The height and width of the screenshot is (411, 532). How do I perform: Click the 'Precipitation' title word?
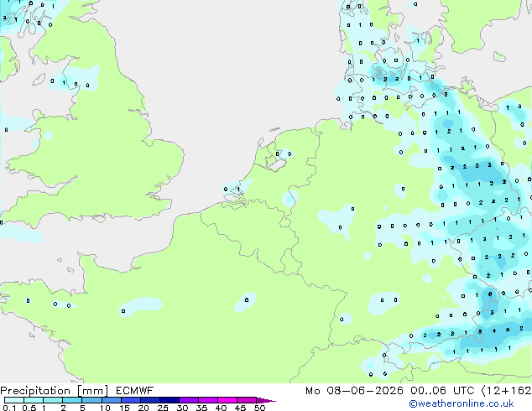point(35,391)
